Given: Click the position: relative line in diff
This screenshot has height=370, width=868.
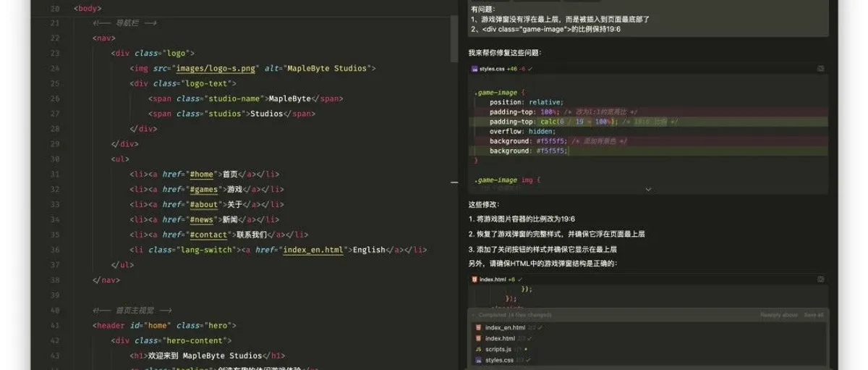Looking at the screenshot, I should (x=526, y=103).
